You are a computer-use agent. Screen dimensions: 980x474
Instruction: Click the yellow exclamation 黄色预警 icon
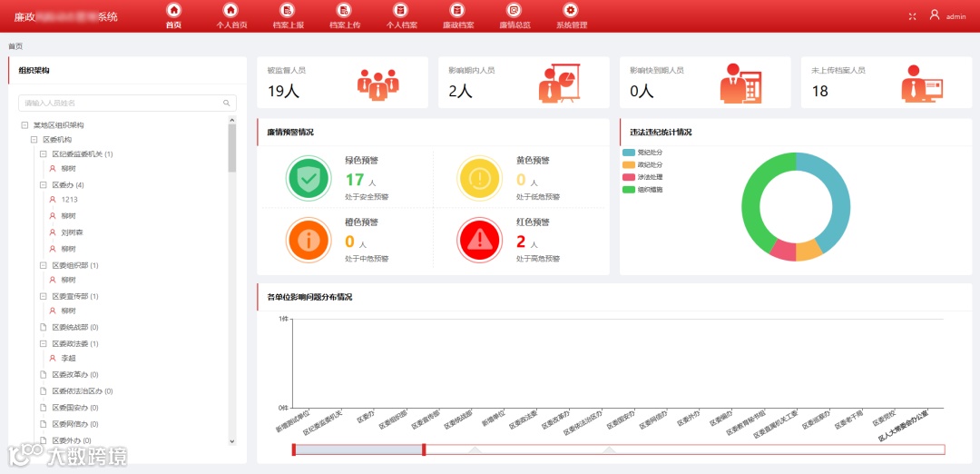click(479, 178)
